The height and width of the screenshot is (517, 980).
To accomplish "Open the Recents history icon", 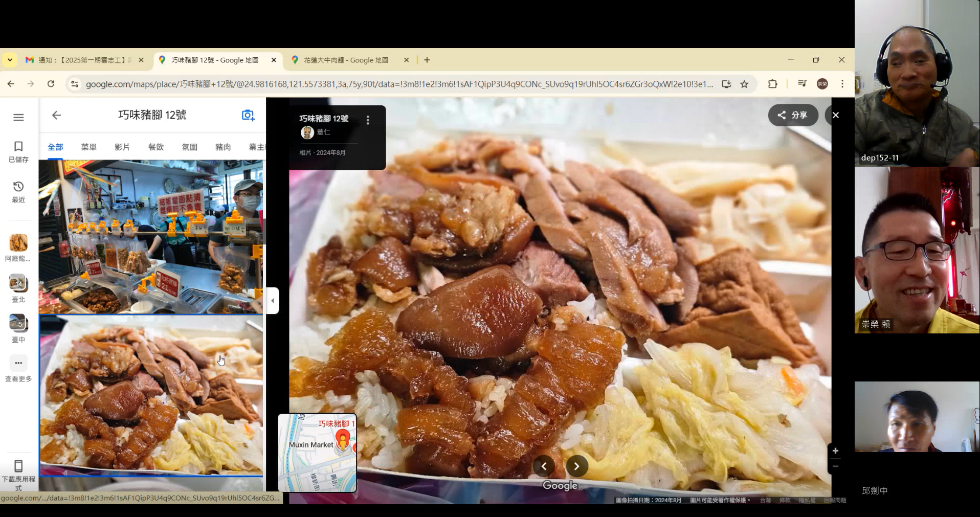I will click(18, 187).
